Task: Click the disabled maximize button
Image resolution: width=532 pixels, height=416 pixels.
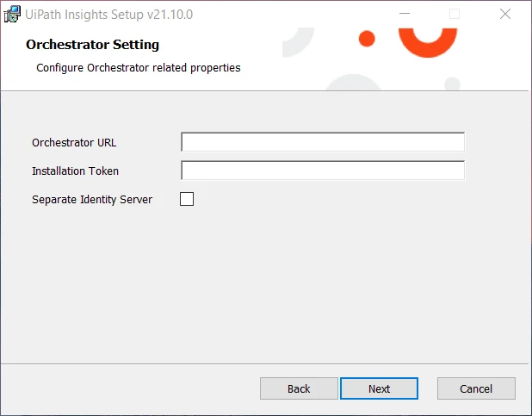Action: pos(455,14)
